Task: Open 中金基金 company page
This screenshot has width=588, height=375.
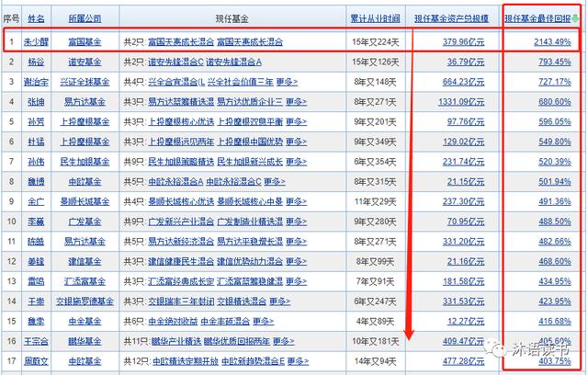Action: [85, 322]
